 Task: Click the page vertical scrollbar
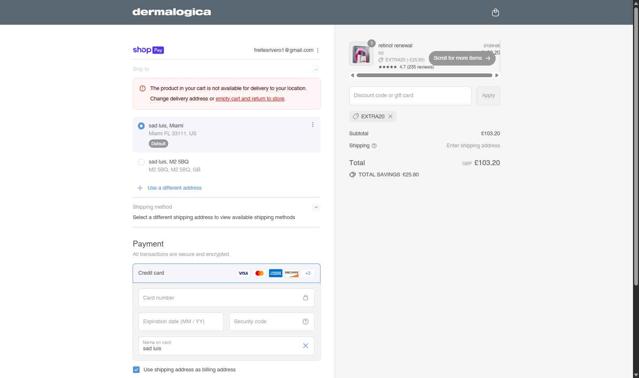tap(636, 147)
